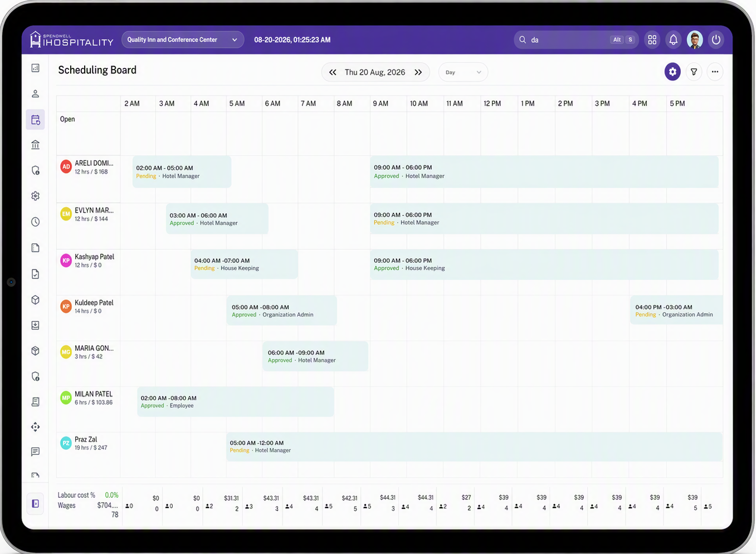Open the bar chart reports icon in sidebar
Viewport: 756px width, 554px height.
(x=36, y=68)
